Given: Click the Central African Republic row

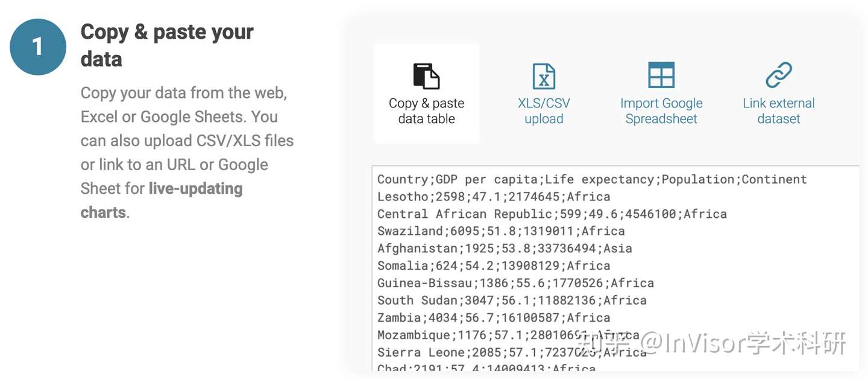Looking at the screenshot, I should (552, 214).
